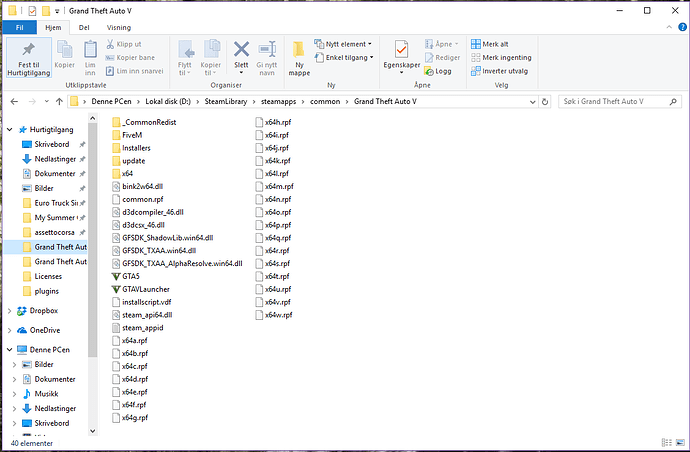Select everything with Merk alt
This screenshot has width=690, height=452.
[x=489, y=44]
